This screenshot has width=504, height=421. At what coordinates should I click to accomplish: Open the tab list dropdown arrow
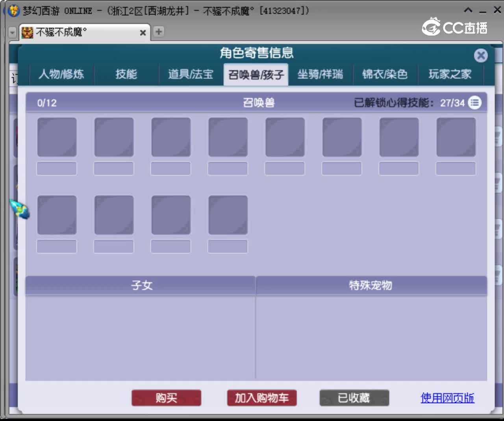[13, 32]
